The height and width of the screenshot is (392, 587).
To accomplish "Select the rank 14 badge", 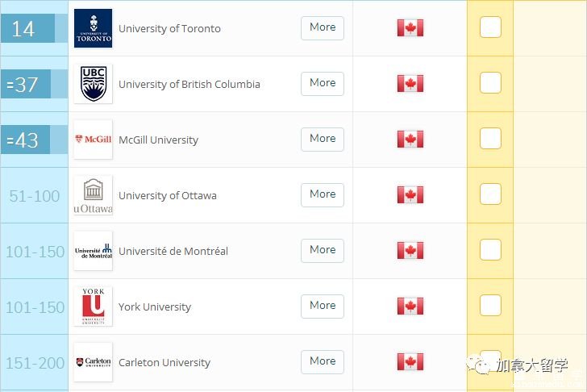I will [x=27, y=28].
